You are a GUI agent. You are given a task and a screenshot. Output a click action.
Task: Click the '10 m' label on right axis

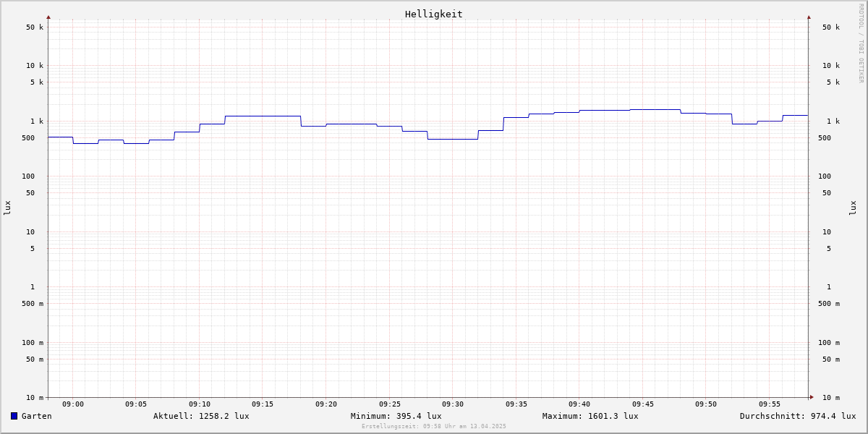point(831,398)
